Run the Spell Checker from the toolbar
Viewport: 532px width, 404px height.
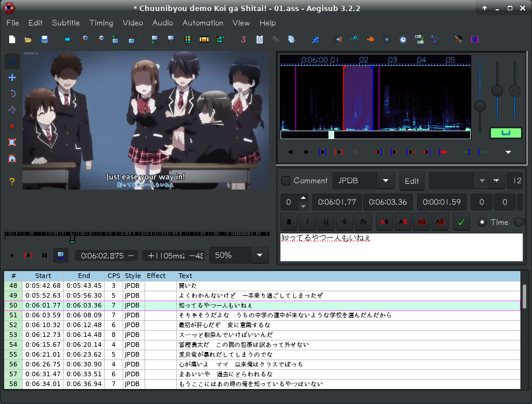(435, 39)
